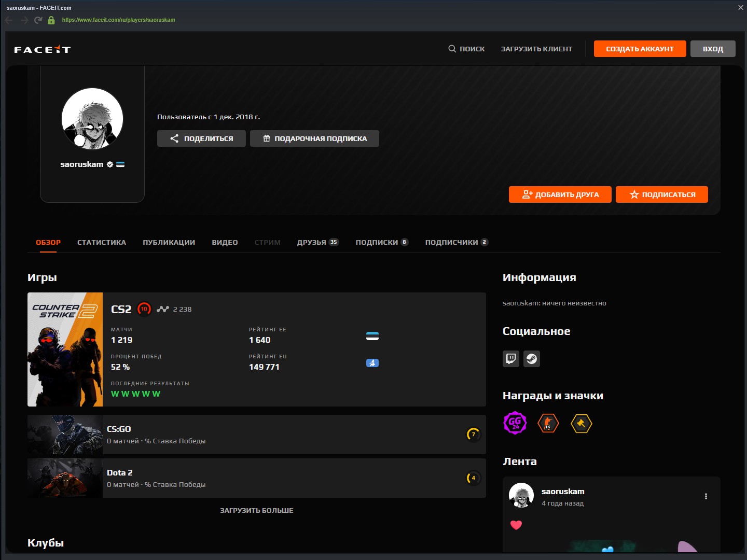The width and height of the screenshot is (747, 560).
Task: Click the Estonia flag in EE rating row
Action: (372, 336)
